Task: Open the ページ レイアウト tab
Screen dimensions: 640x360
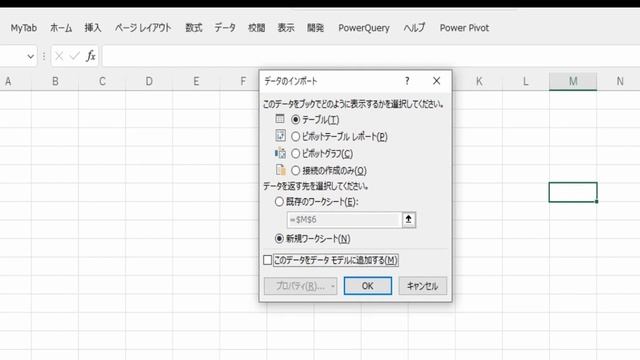Action: click(x=143, y=28)
